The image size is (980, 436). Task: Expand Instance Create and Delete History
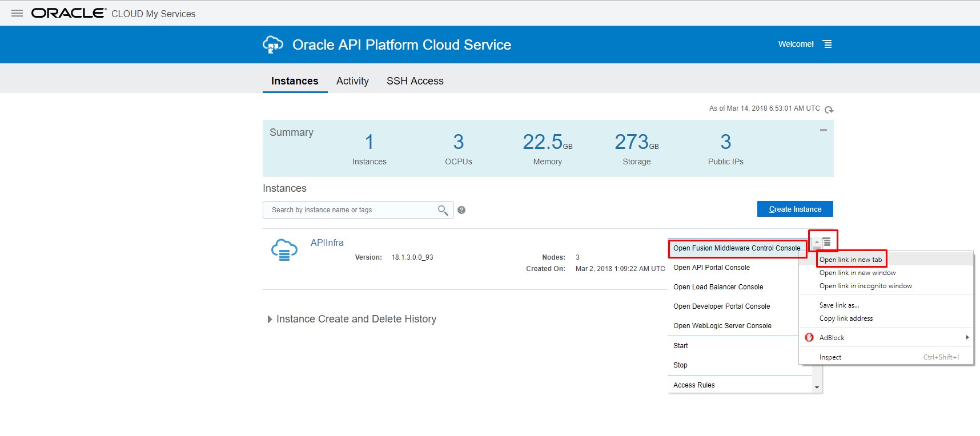(x=270, y=320)
